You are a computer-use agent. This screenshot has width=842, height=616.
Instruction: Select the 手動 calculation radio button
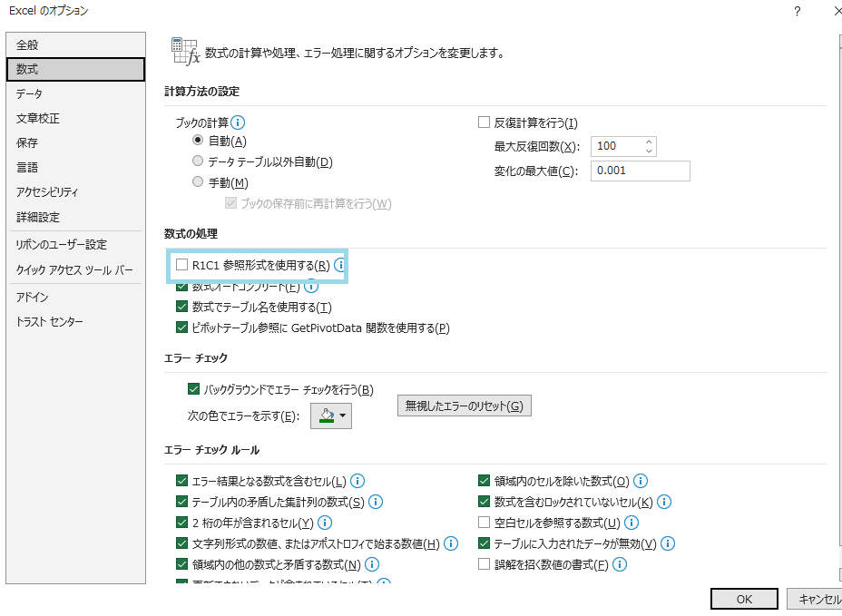(197, 181)
